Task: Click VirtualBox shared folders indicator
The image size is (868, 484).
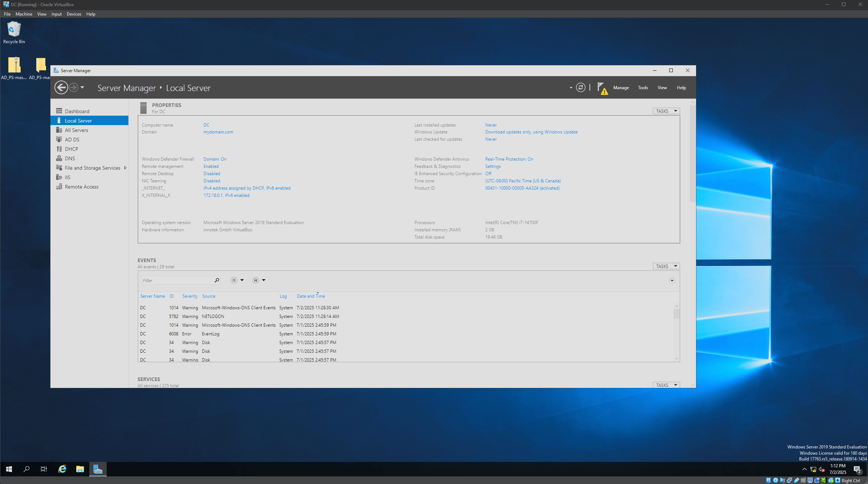Action: 803,480
